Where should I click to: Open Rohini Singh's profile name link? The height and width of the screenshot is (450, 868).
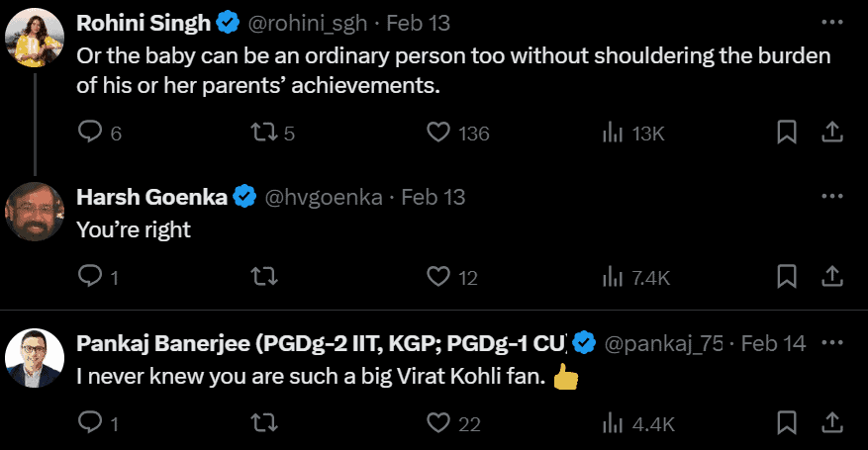[144, 23]
